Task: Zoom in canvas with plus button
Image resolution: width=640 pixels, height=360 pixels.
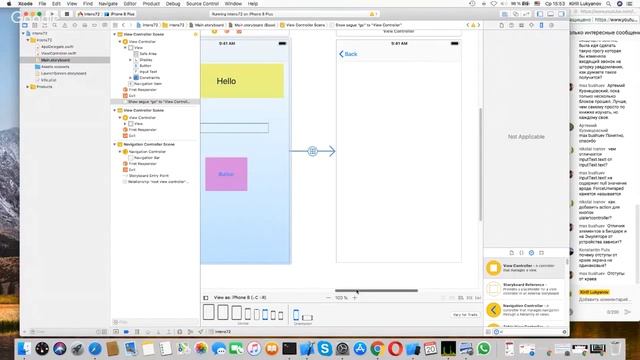Action: [x=355, y=298]
